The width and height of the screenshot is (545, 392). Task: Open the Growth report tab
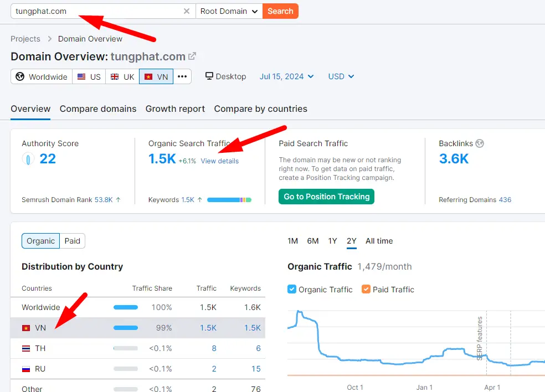click(x=175, y=109)
